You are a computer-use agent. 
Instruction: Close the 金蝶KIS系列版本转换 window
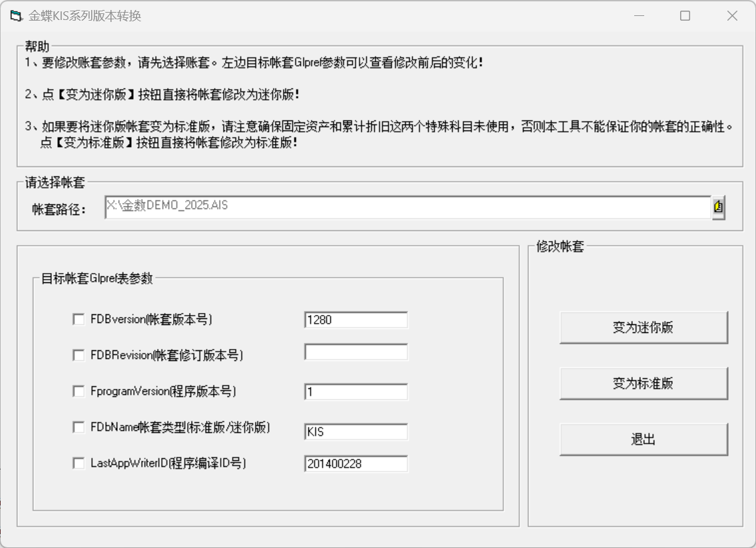click(732, 16)
